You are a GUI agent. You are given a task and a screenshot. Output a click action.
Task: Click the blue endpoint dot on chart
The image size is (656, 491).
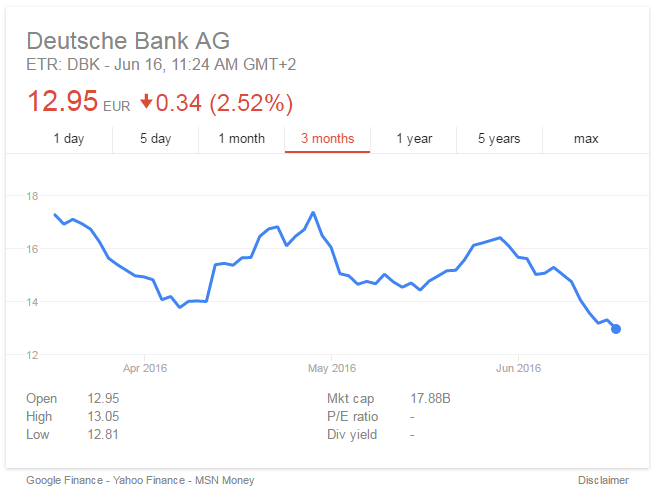point(616,329)
